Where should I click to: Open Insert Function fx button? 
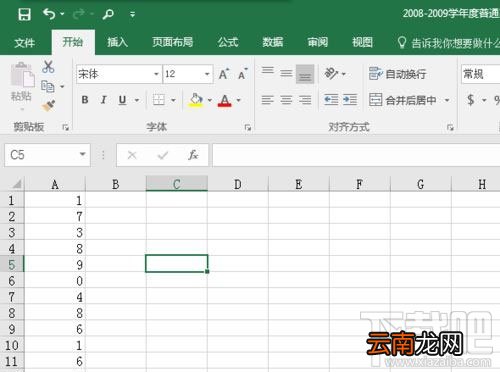pyautogui.click(x=193, y=155)
